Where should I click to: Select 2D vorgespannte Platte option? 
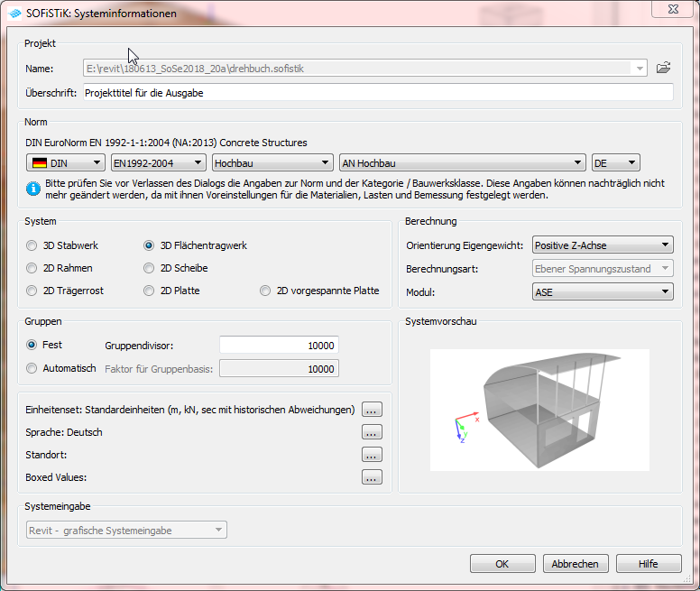[x=266, y=291]
